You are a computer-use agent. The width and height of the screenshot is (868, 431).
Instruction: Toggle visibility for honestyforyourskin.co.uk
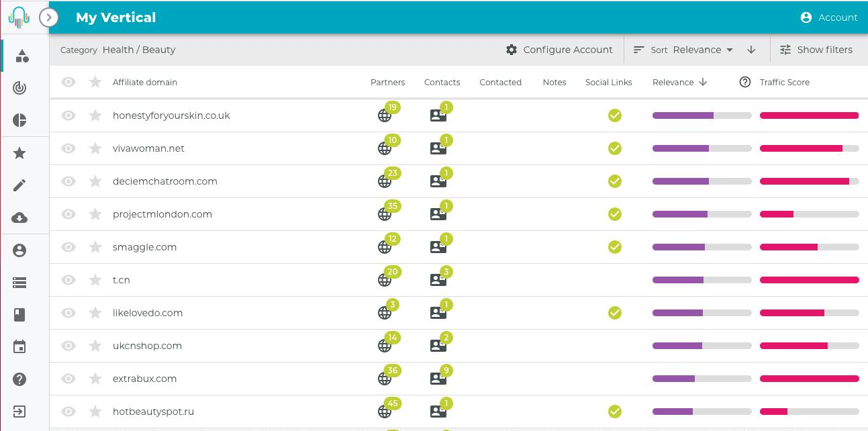coord(68,115)
